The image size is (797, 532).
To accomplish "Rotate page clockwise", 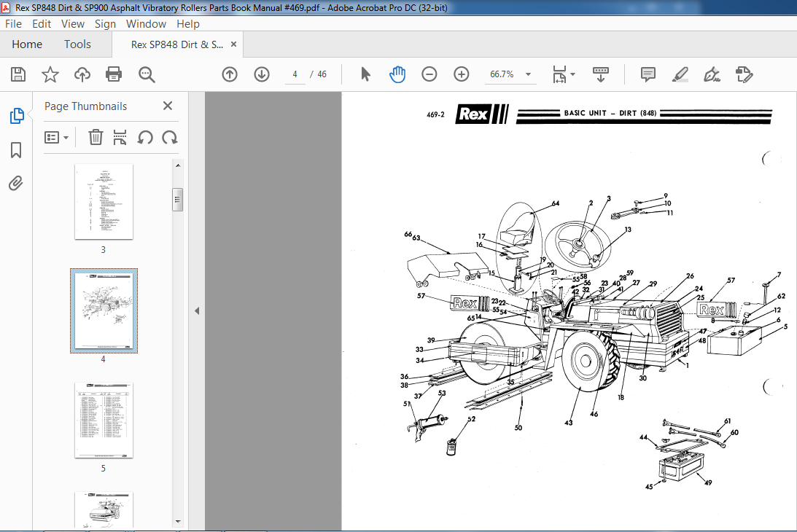I will click(170, 137).
